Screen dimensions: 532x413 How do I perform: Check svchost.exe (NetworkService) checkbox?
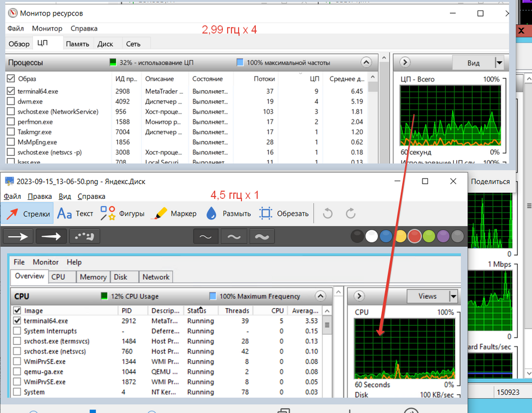pyautogui.click(x=11, y=111)
